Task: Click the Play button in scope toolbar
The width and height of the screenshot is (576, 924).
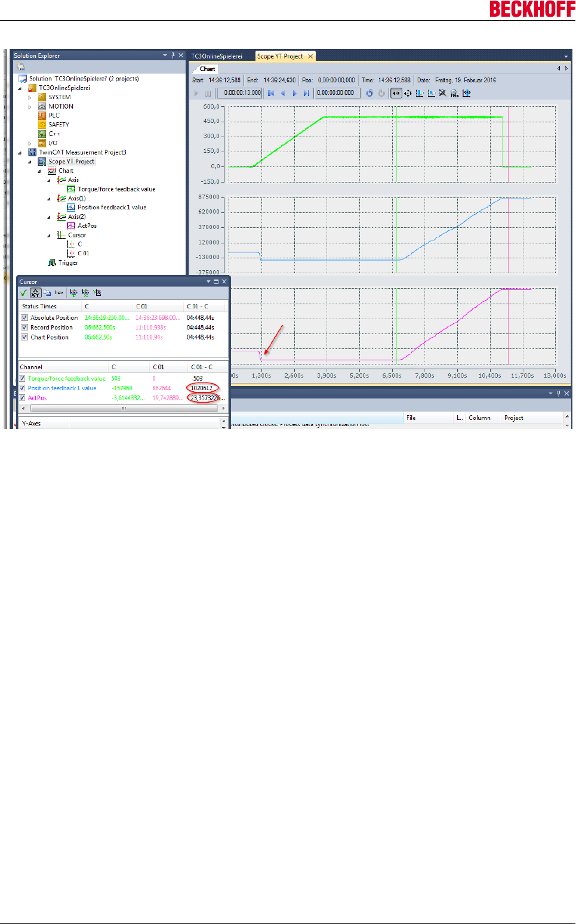Action: click(x=196, y=93)
